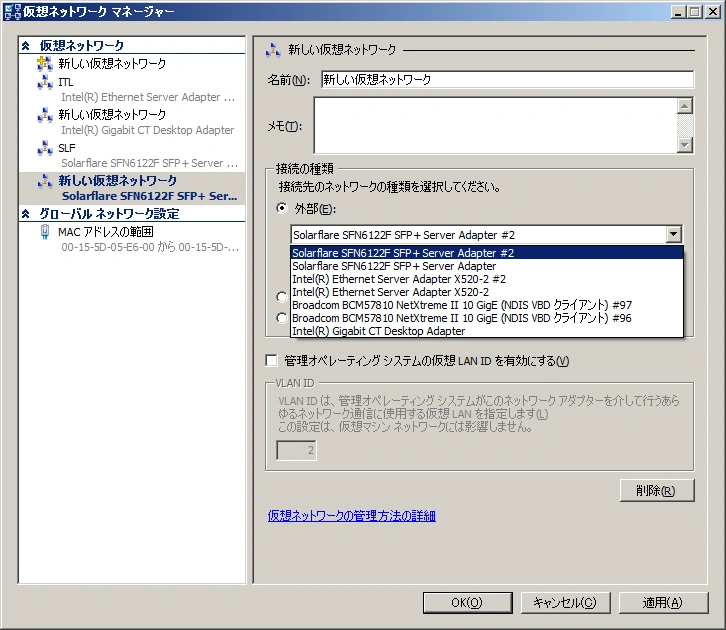Viewport: 726px width, 630px height.
Task: Click the 適用(A) button
Action: coord(663,602)
